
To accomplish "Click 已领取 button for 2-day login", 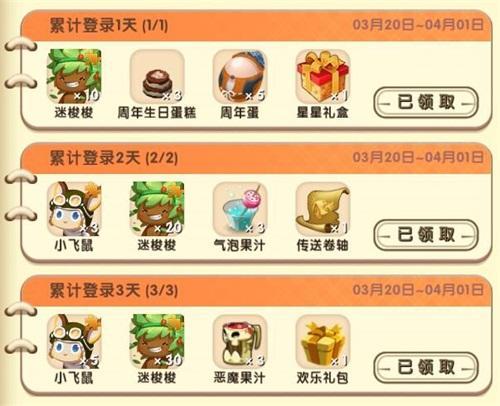I will 426,235.
